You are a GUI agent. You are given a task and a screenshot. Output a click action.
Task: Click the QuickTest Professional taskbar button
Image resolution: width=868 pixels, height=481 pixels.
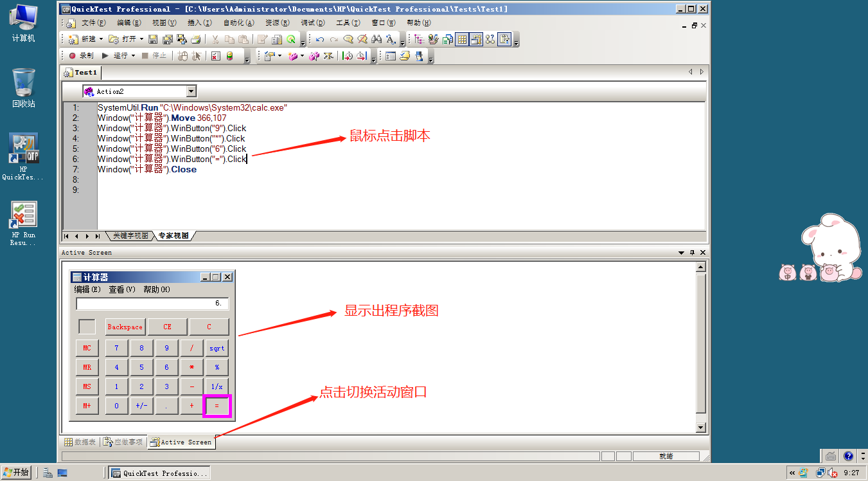pyautogui.click(x=159, y=473)
